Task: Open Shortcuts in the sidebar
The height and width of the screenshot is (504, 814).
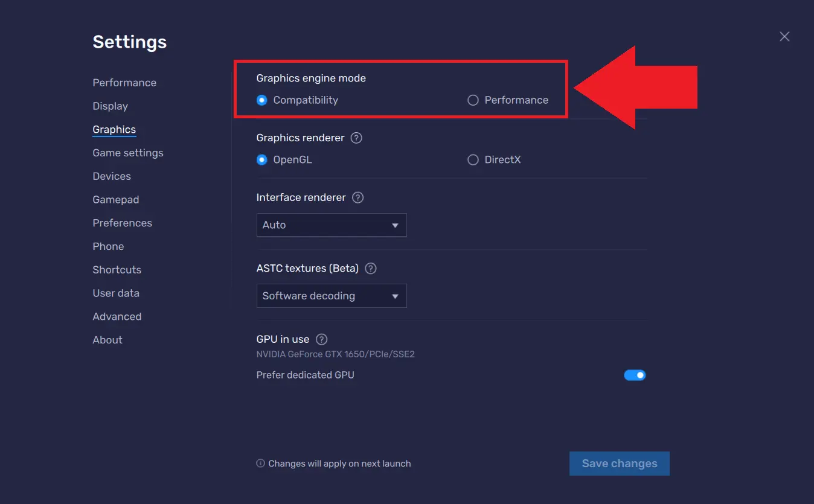Action: [x=117, y=270]
